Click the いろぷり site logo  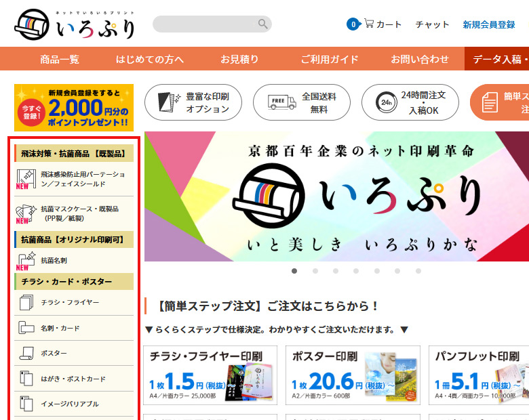pos(75,24)
